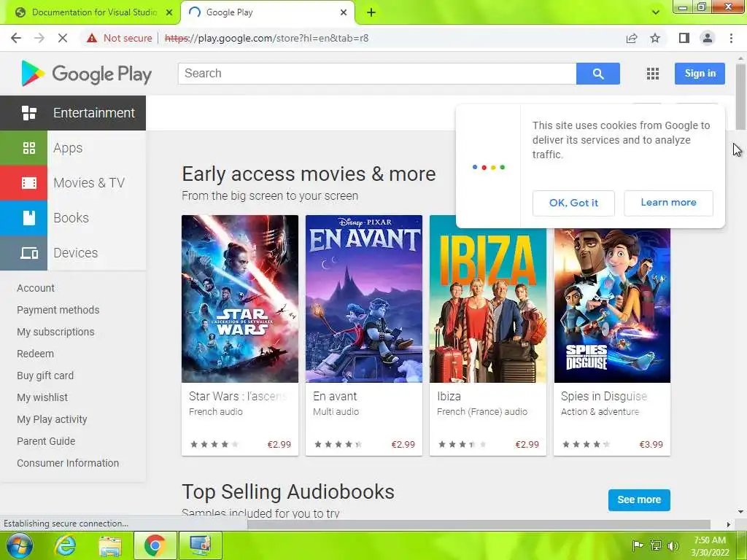This screenshot has width=747, height=560.
Task: Open the Redeem link
Action: pyautogui.click(x=35, y=354)
